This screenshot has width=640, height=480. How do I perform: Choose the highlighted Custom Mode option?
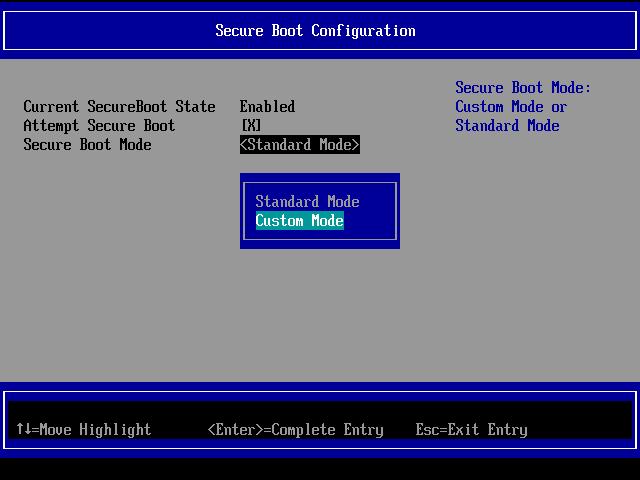299,221
